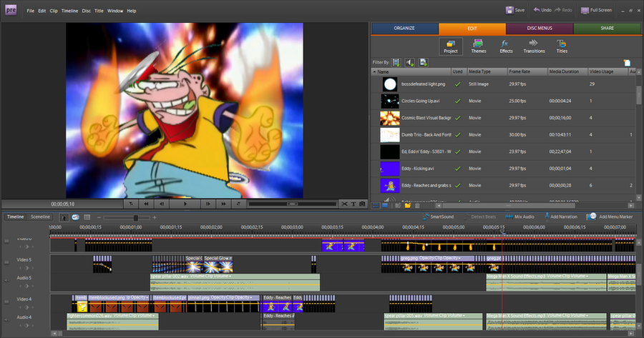Click the Time Stretch tool icon

pos(76,217)
